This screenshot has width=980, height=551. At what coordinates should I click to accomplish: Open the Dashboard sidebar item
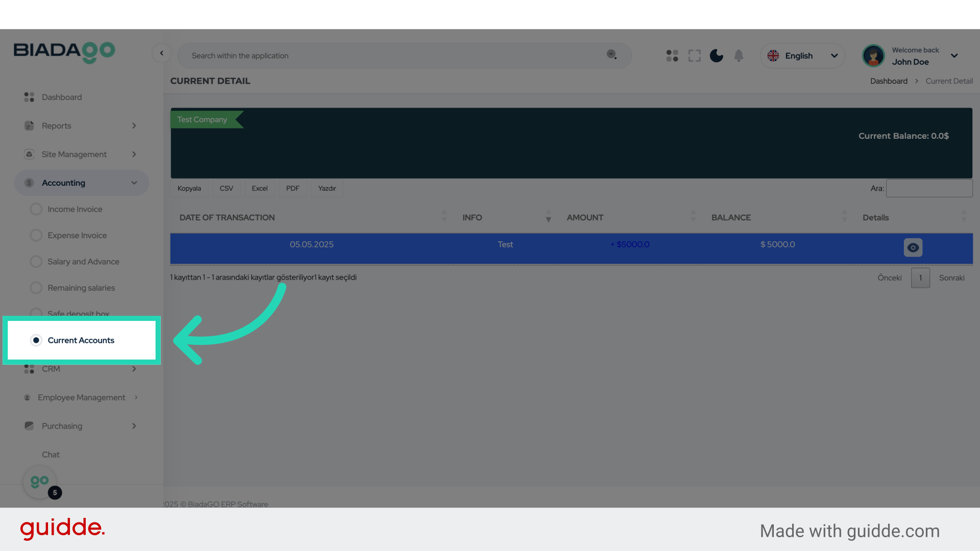coord(62,97)
